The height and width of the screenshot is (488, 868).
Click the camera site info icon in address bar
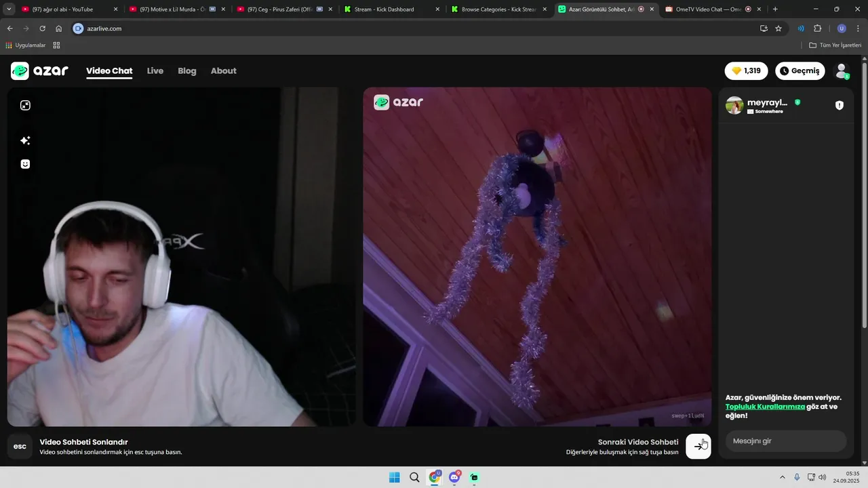point(78,28)
